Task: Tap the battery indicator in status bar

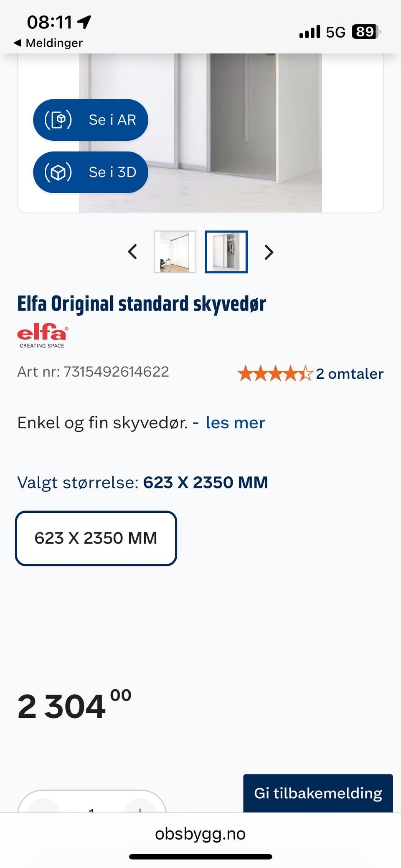Action: pos(366,32)
